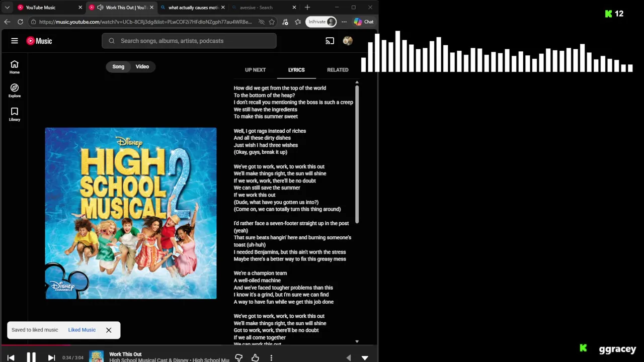Open the RELATED tab

338,70
